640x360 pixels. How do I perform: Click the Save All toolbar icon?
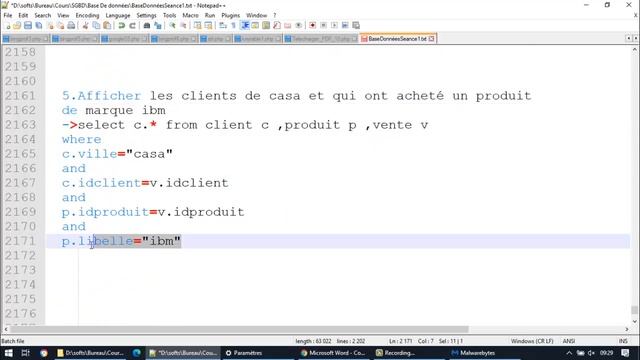(39, 25)
